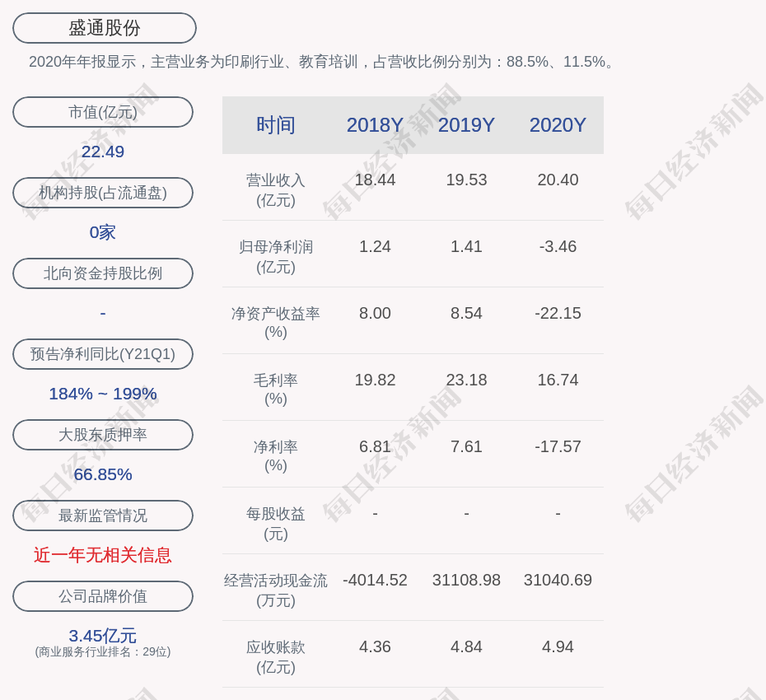Click the 时间 header cell
The height and width of the screenshot is (700, 766).
click(x=276, y=125)
